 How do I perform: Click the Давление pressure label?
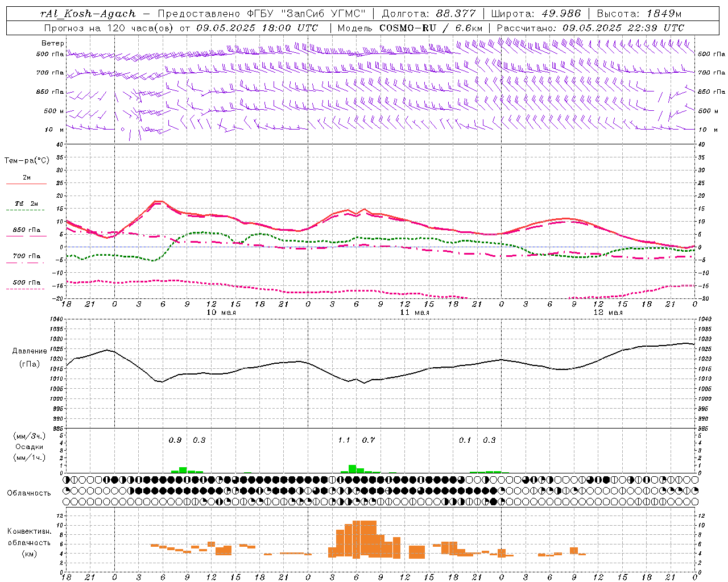(30, 351)
